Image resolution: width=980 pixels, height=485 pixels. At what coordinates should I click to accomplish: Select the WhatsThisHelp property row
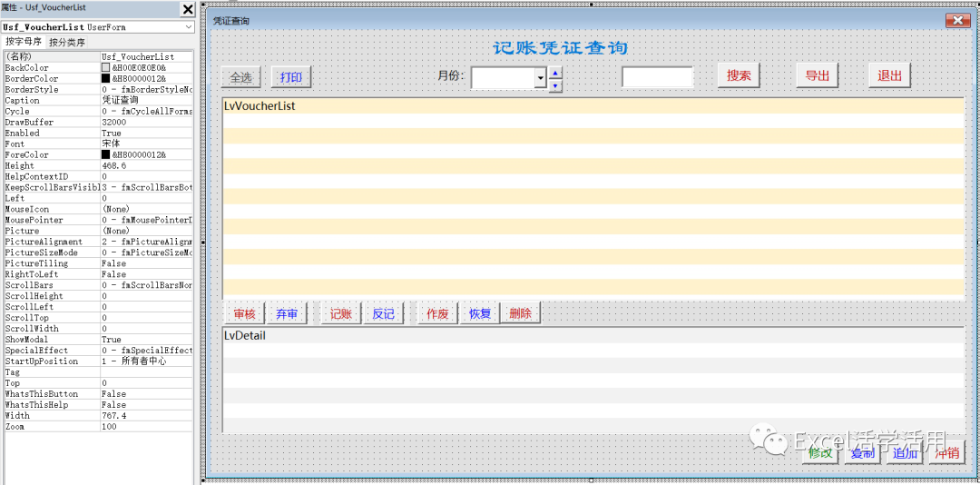point(98,405)
